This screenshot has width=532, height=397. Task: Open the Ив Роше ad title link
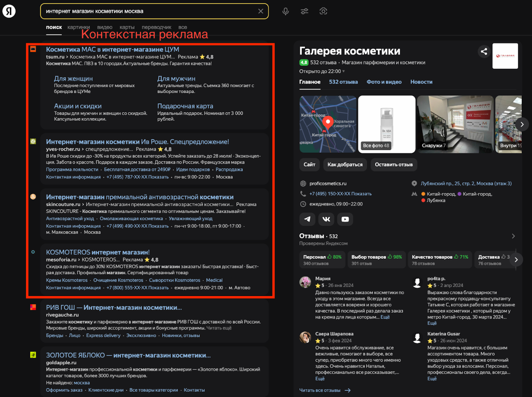(138, 142)
